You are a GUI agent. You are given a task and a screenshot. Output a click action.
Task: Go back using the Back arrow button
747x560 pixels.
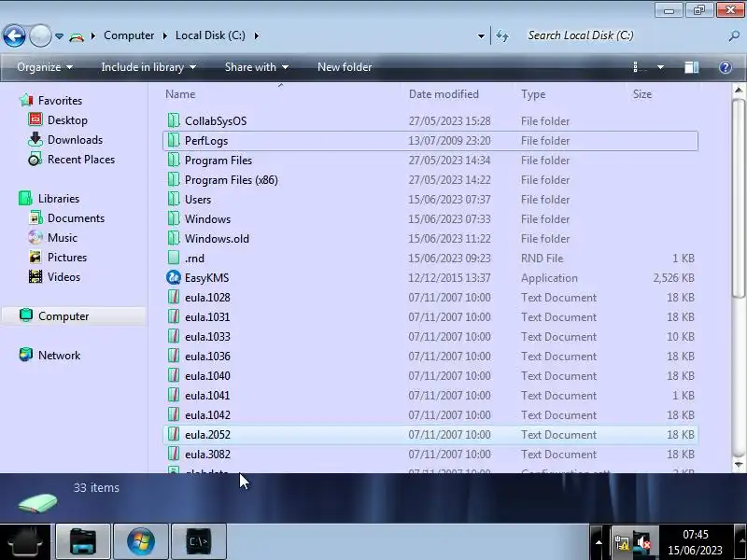(14, 35)
